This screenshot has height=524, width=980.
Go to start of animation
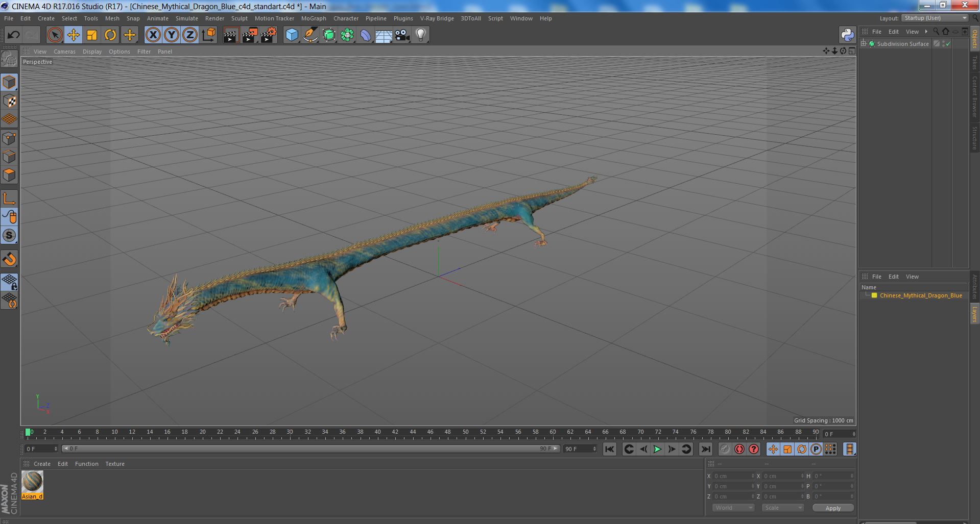(x=609, y=449)
